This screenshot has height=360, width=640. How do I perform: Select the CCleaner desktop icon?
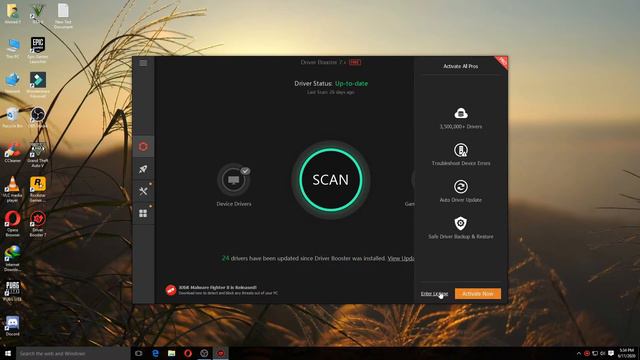point(13,153)
